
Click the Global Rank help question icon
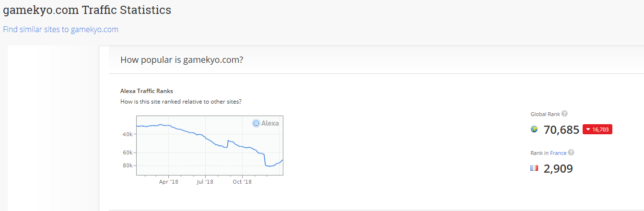tap(564, 114)
